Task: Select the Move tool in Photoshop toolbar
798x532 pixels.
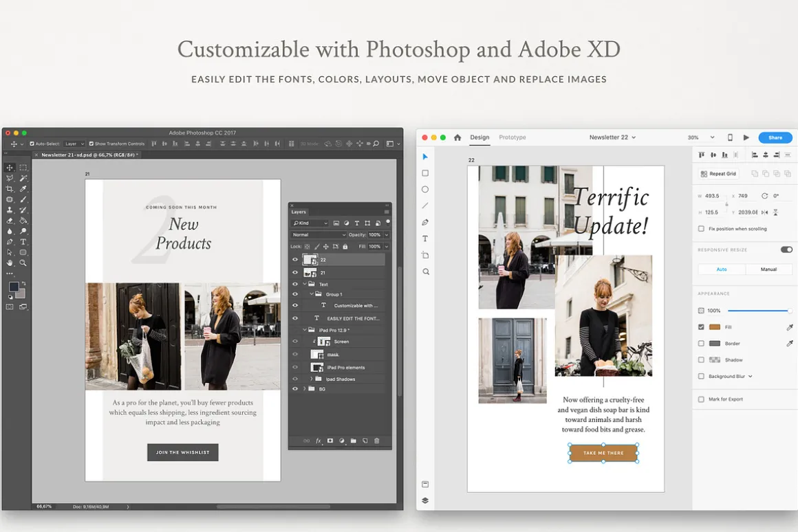Action: [x=10, y=167]
